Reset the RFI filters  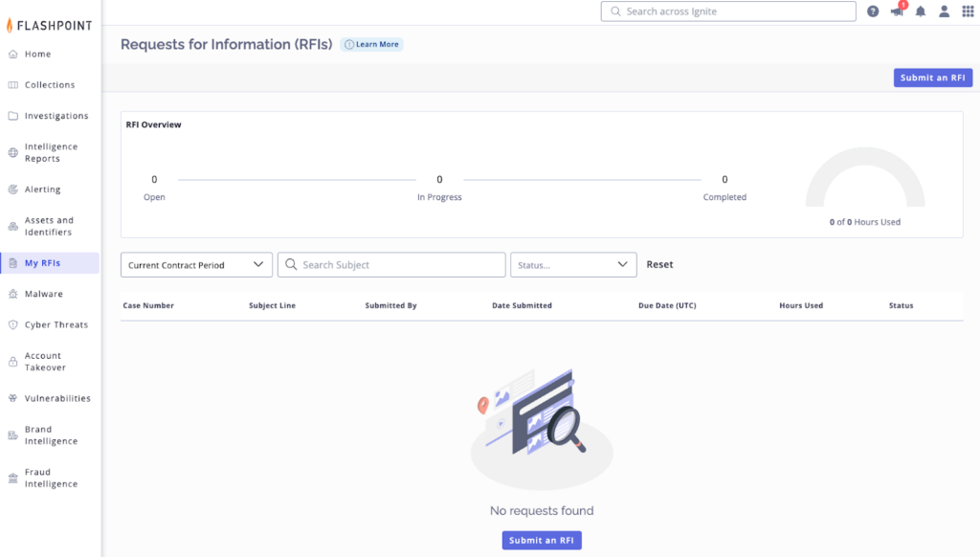(x=659, y=265)
